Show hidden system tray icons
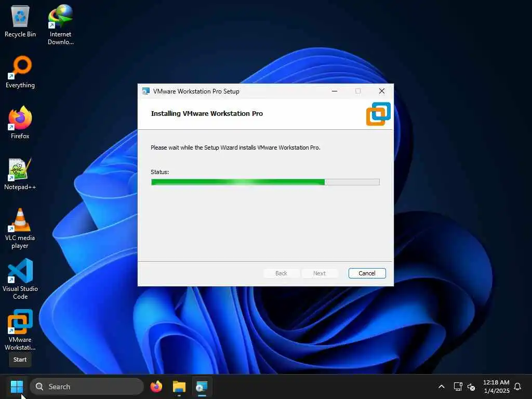The width and height of the screenshot is (532, 399). pyautogui.click(x=442, y=387)
